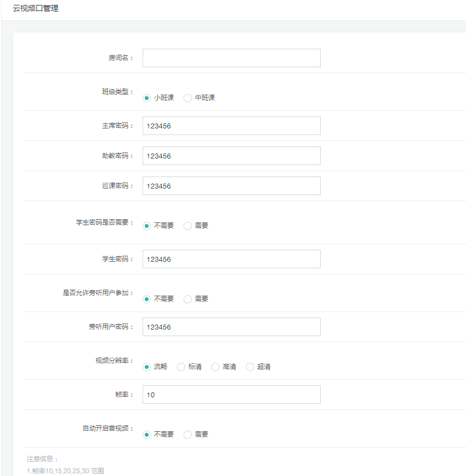
Task: Select the 小班课 class type
Action: pyautogui.click(x=147, y=98)
